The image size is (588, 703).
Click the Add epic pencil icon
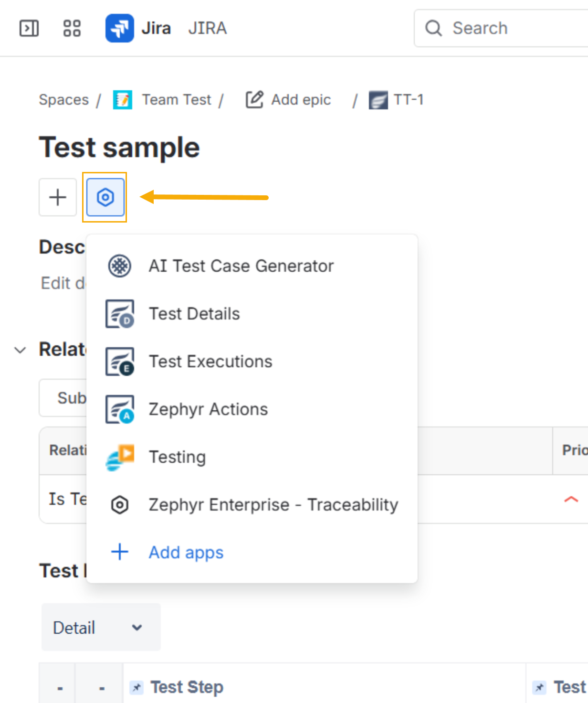point(254,99)
